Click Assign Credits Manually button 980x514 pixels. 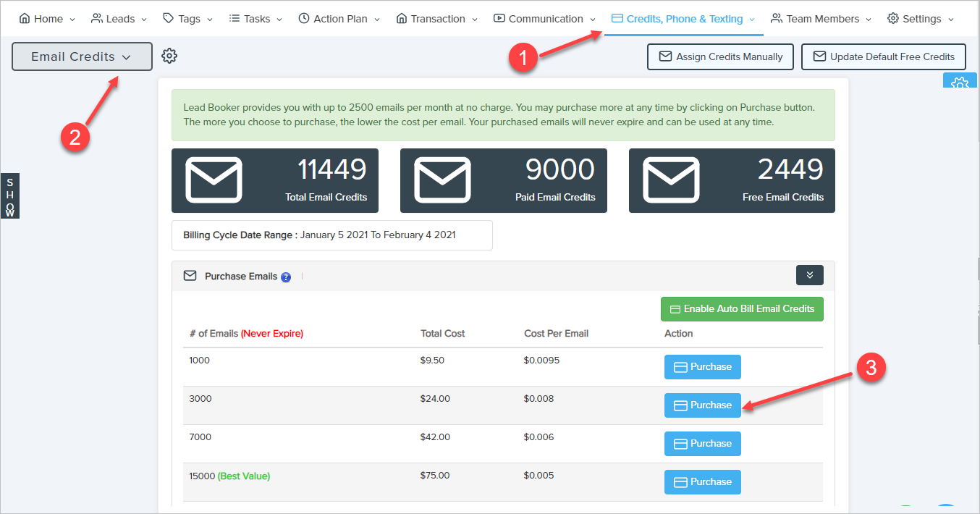click(x=720, y=56)
